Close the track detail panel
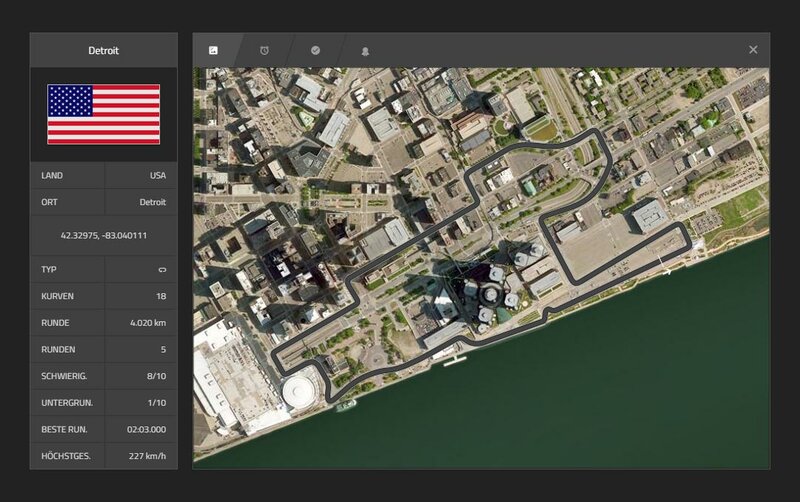Screen dimensions: 800x502 753,50
